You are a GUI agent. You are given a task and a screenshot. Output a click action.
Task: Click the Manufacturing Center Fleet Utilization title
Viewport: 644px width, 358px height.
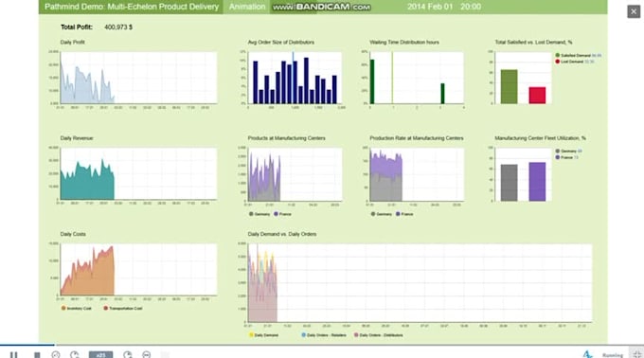(x=540, y=138)
